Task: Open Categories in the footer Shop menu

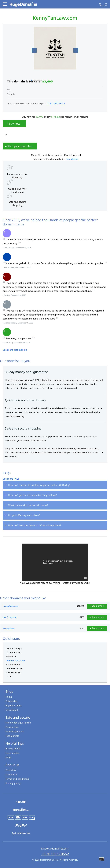Action: coord(11,701)
